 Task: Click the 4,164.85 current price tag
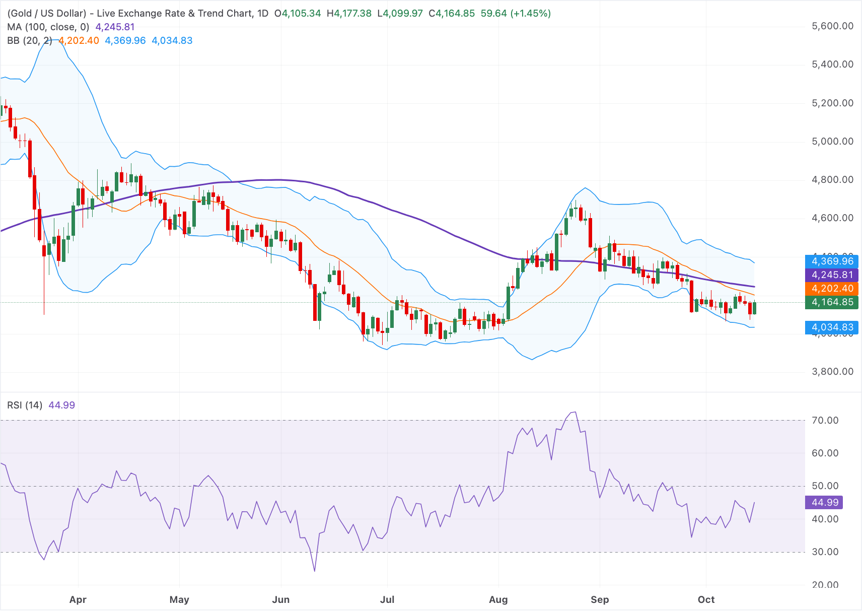(832, 302)
